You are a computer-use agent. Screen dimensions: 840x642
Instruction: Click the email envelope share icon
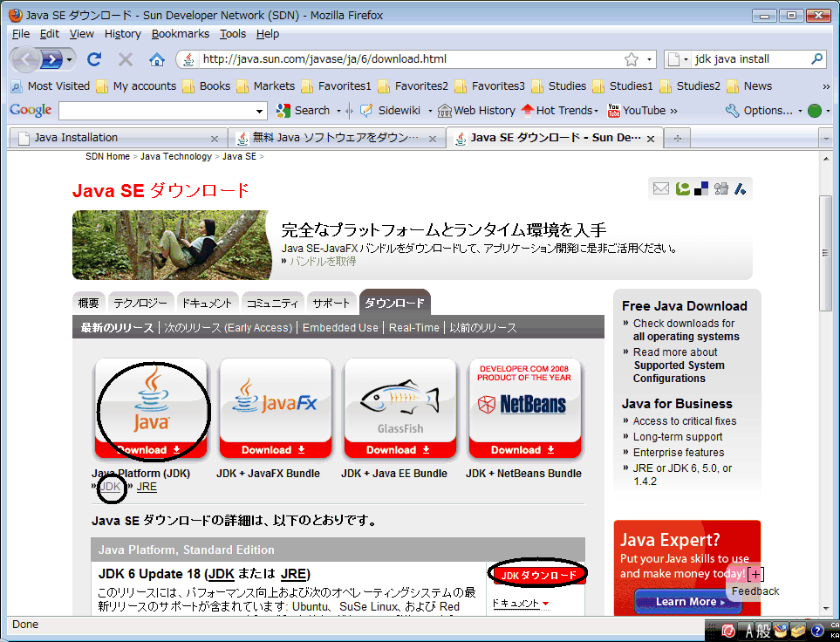661,188
